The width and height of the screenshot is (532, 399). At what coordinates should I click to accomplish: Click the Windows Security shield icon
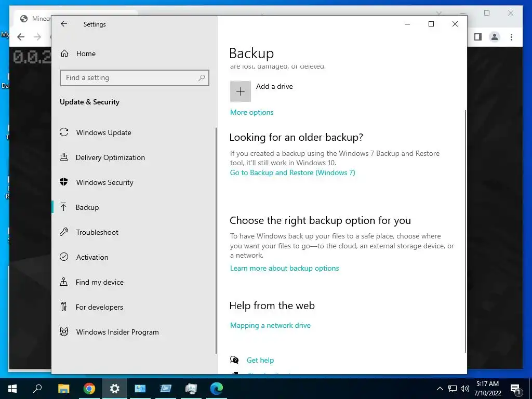[x=64, y=182]
